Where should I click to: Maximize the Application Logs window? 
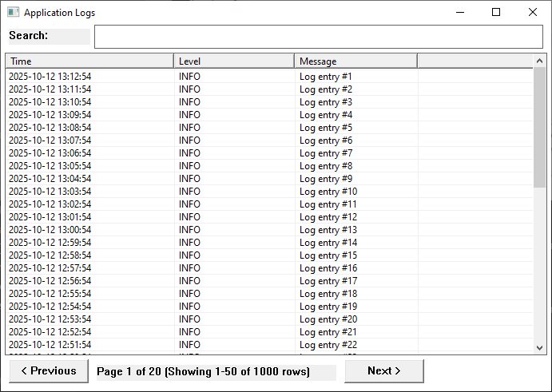click(496, 12)
